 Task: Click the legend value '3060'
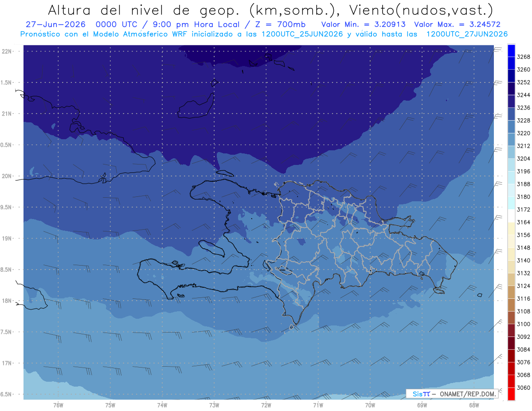coord(524,388)
